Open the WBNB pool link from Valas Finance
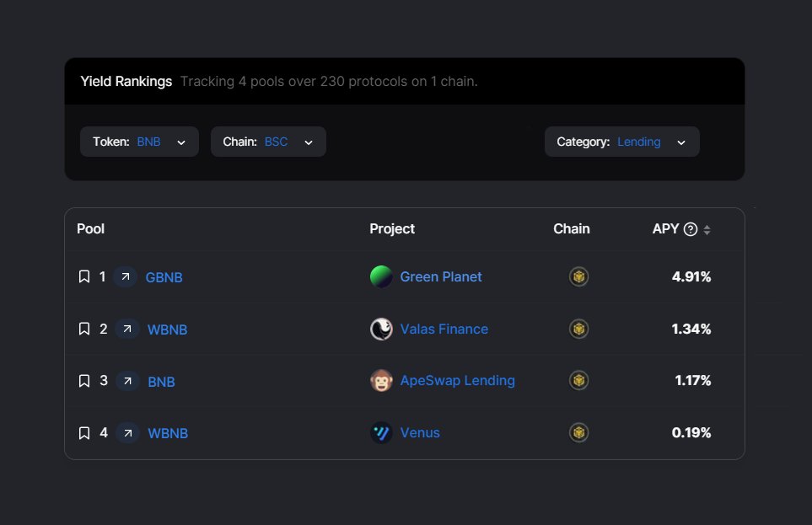 167,329
